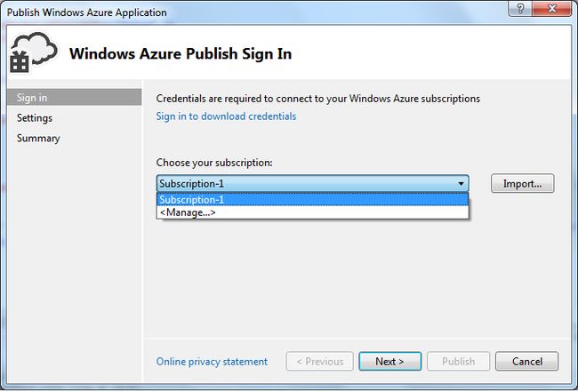Proceed with the Next > button
The height and width of the screenshot is (392, 578).
[x=389, y=362]
